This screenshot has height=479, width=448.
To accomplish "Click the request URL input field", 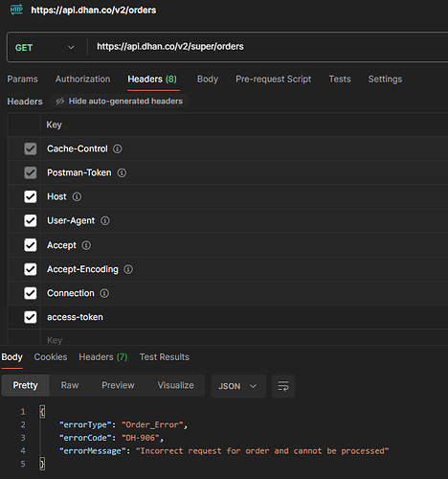I will point(268,47).
